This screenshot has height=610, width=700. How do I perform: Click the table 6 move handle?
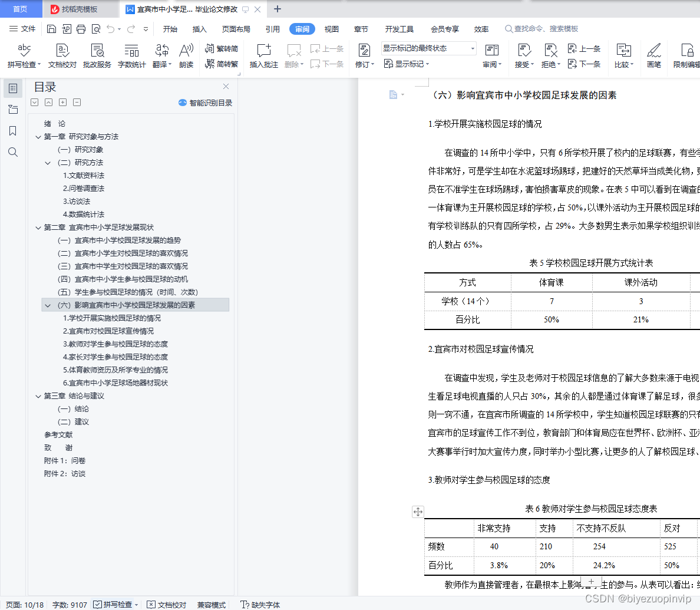click(418, 512)
